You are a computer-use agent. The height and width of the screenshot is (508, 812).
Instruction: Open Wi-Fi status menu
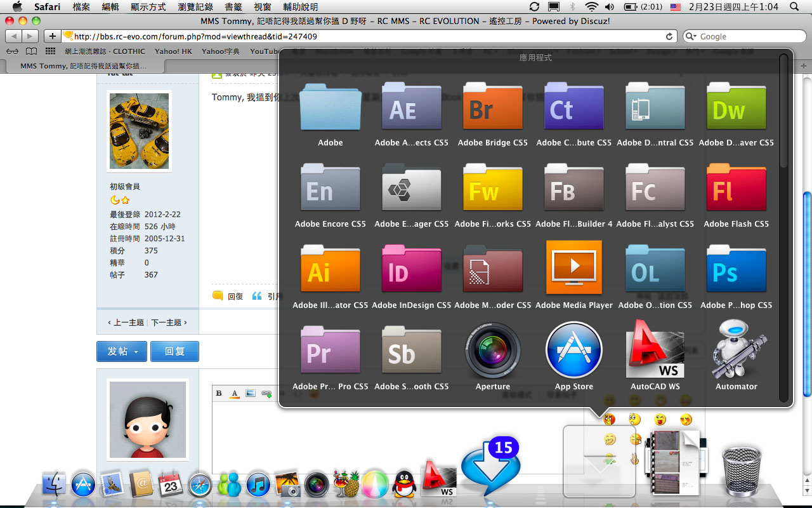click(592, 7)
